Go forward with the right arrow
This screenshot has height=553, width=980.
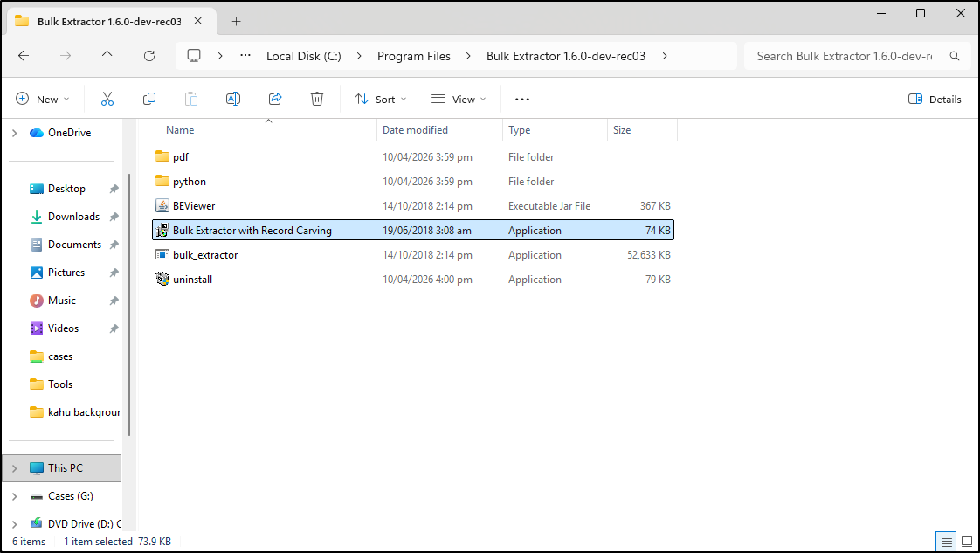click(x=66, y=56)
